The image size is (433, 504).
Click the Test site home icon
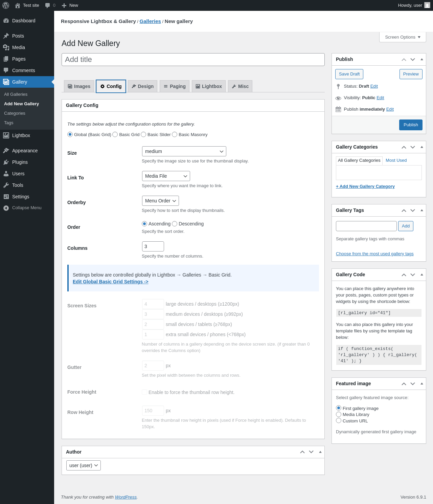(18, 5)
